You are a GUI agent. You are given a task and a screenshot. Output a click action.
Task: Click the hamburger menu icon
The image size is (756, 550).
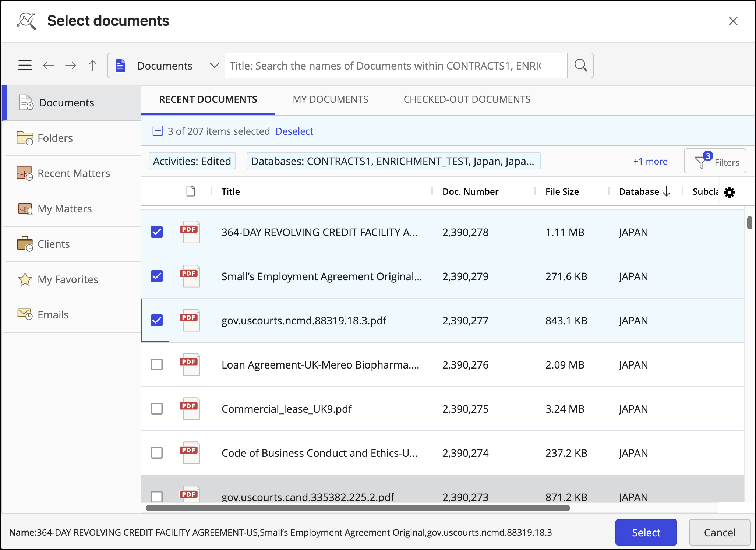25,66
